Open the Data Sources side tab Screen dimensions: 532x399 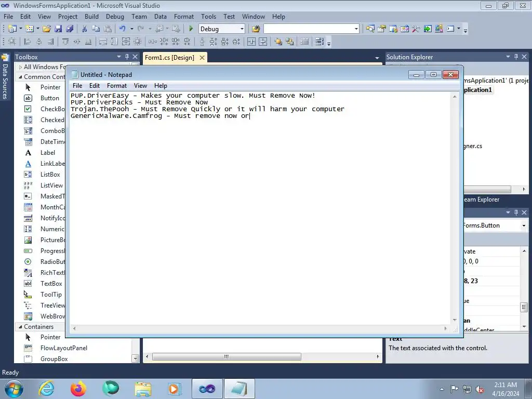pyautogui.click(x=5, y=77)
